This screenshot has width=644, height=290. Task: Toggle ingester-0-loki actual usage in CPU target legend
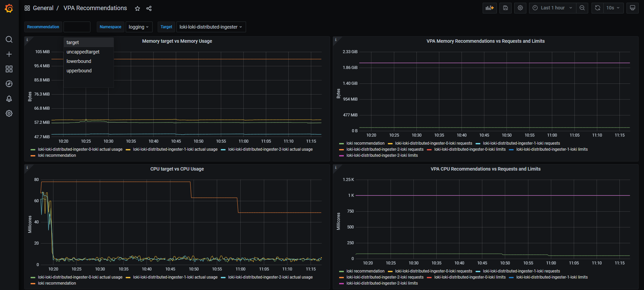(x=80, y=277)
